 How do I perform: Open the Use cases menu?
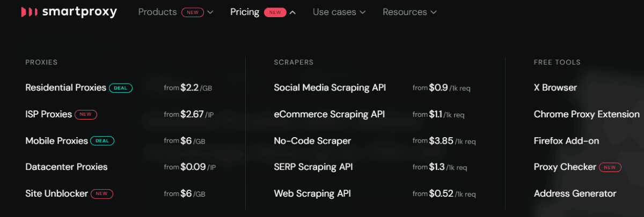click(335, 12)
